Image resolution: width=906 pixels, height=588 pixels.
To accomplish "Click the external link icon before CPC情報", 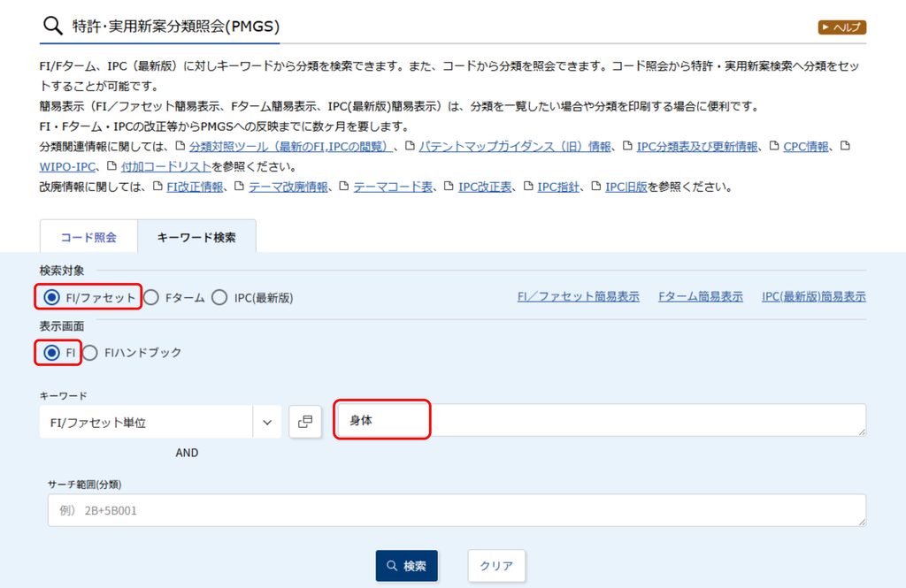I will [774, 146].
